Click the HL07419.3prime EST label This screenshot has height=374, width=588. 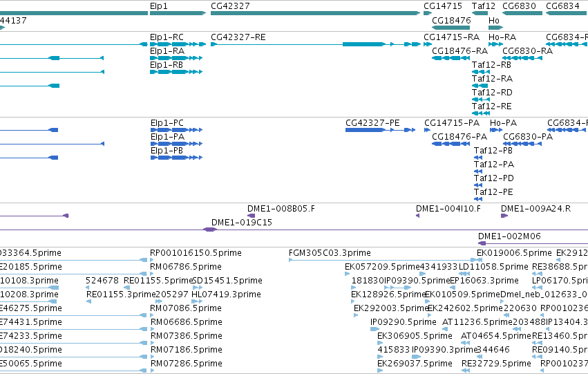tap(226, 295)
